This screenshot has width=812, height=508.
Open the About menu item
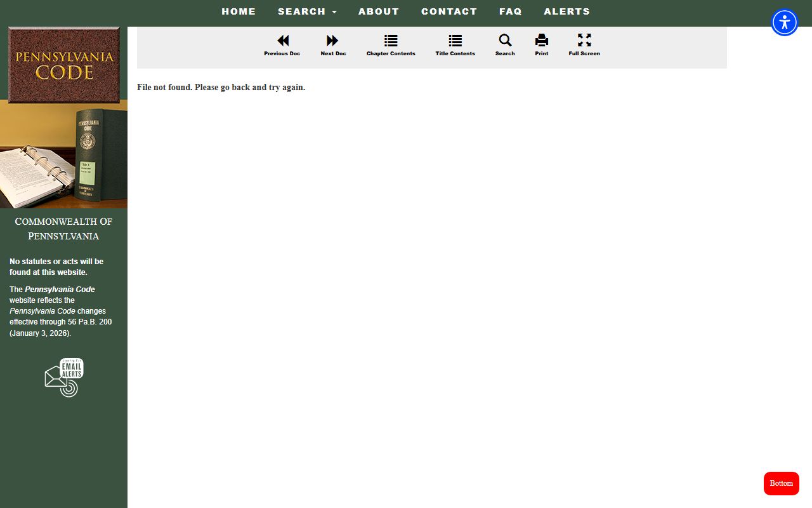coord(379,11)
